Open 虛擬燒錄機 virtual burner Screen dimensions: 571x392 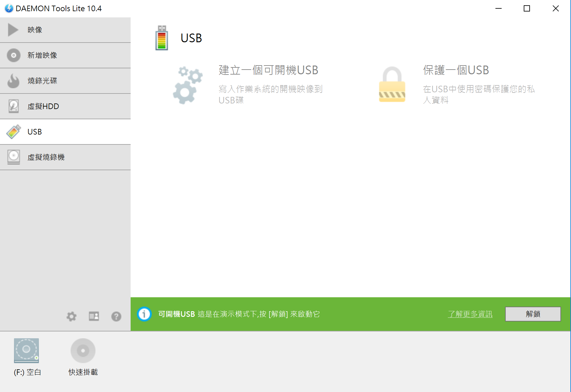13,157
